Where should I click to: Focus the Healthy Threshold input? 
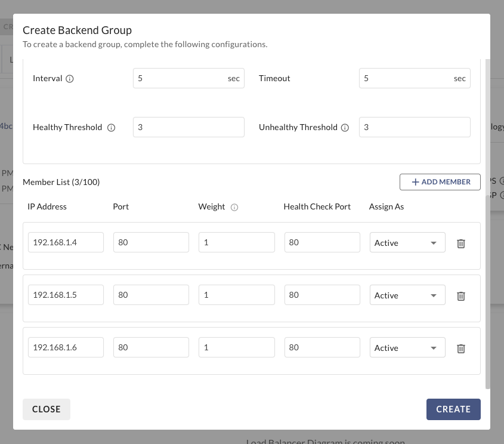pos(188,127)
